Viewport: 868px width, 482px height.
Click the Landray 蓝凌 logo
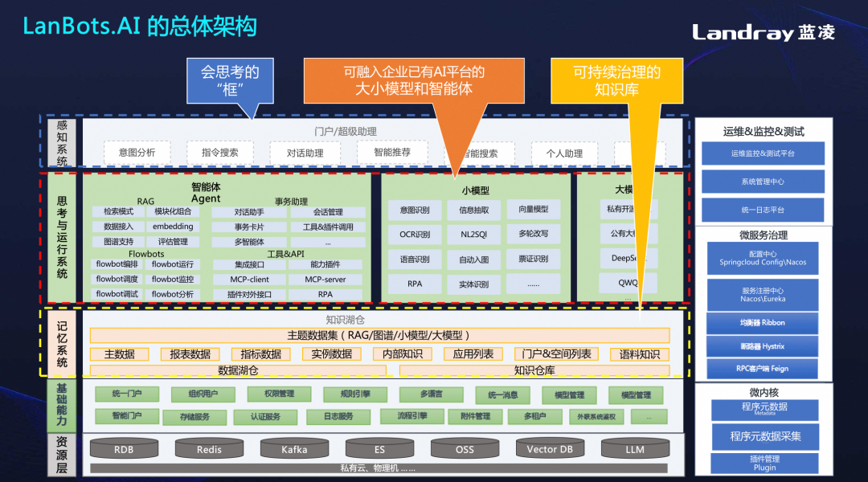(x=764, y=33)
